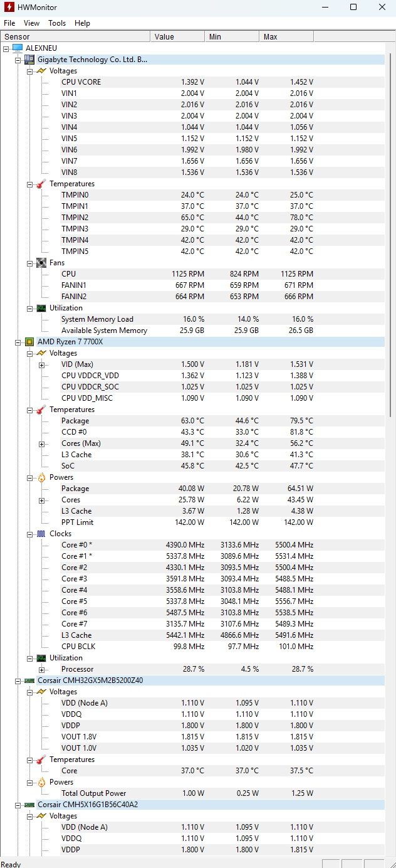This screenshot has height=868, width=396.
Task: Collapse the Fans group
Action: (x=30, y=263)
